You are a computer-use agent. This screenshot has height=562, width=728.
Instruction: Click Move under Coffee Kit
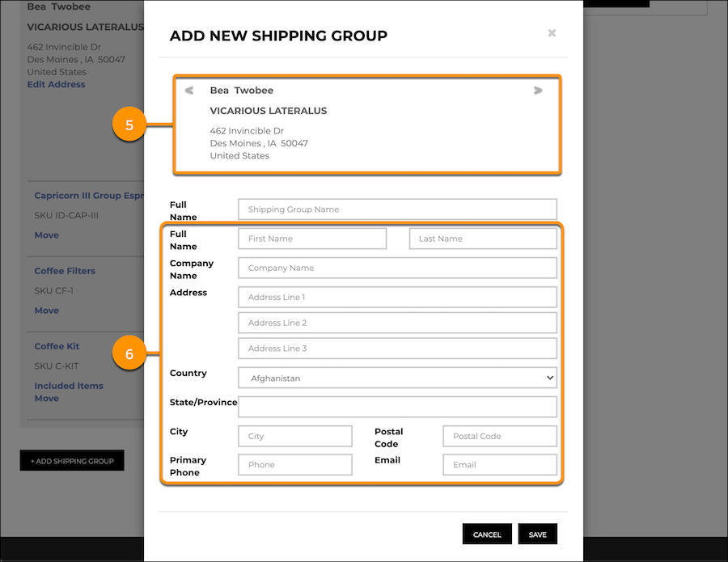click(x=46, y=398)
